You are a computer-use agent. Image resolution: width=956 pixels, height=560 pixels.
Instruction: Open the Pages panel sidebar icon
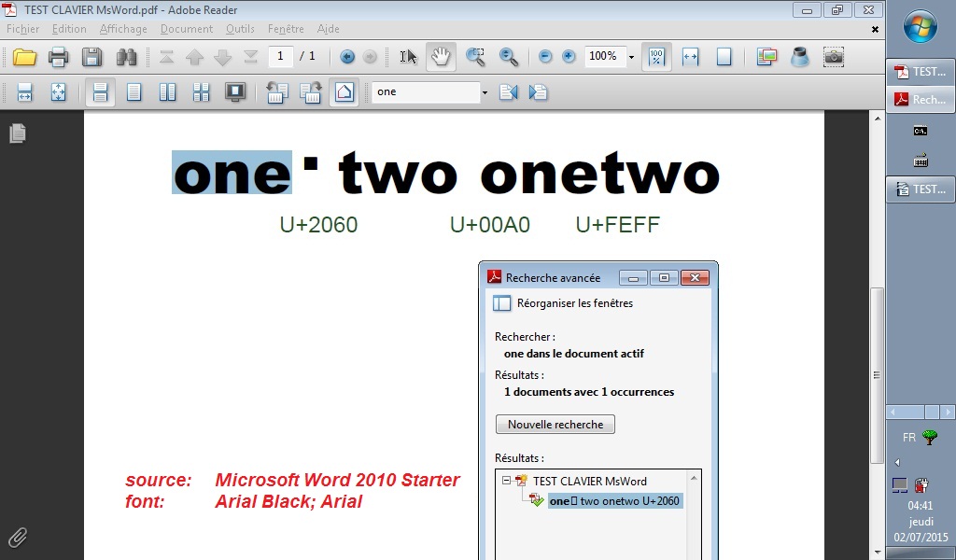point(17,133)
